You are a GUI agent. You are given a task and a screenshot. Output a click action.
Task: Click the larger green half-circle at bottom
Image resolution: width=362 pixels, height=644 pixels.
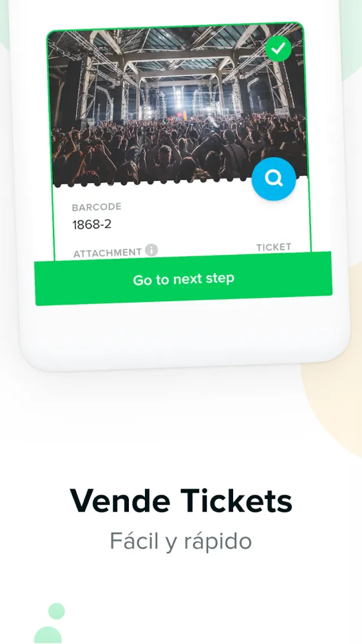click(x=48, y=636)
